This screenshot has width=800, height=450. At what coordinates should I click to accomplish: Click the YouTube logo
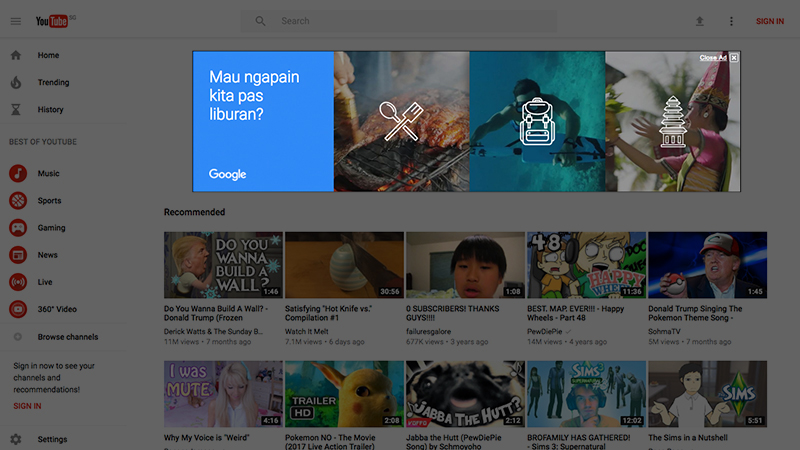[x=56, y=21]
